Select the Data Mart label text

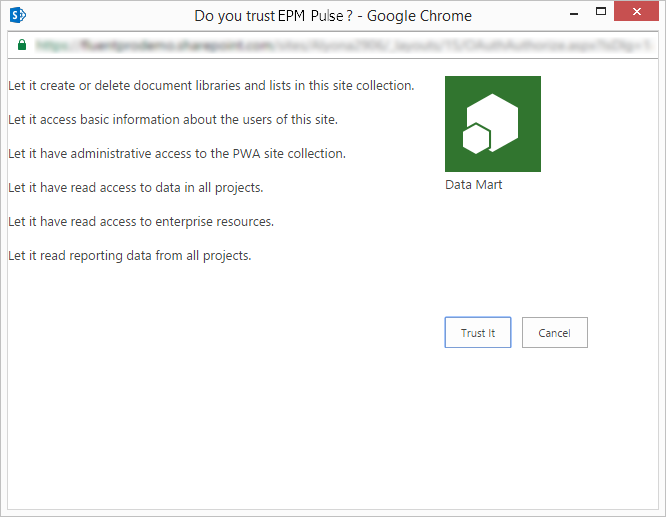[474, 185]
